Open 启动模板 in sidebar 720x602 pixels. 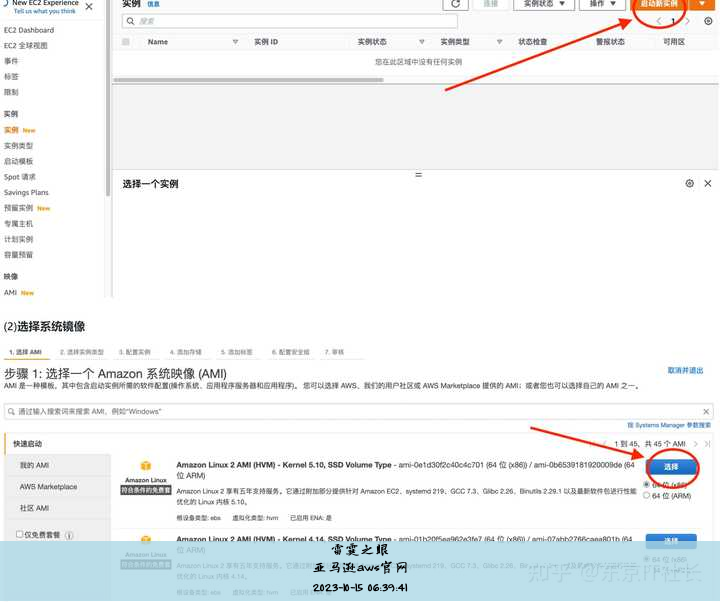18,162
